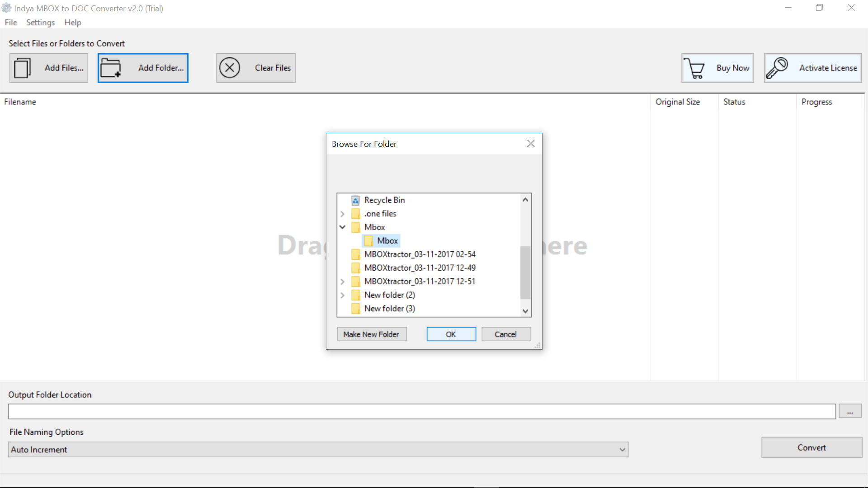Viewport: 868px width, 488px height.
Task: Click the app gear icon in title bar
Action: point(6,8)
